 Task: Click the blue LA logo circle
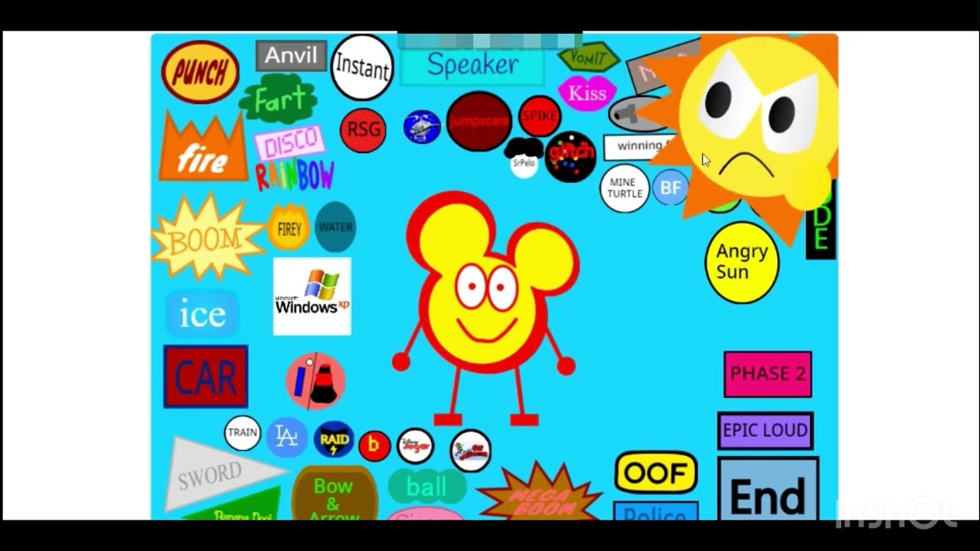coord(286,437)
